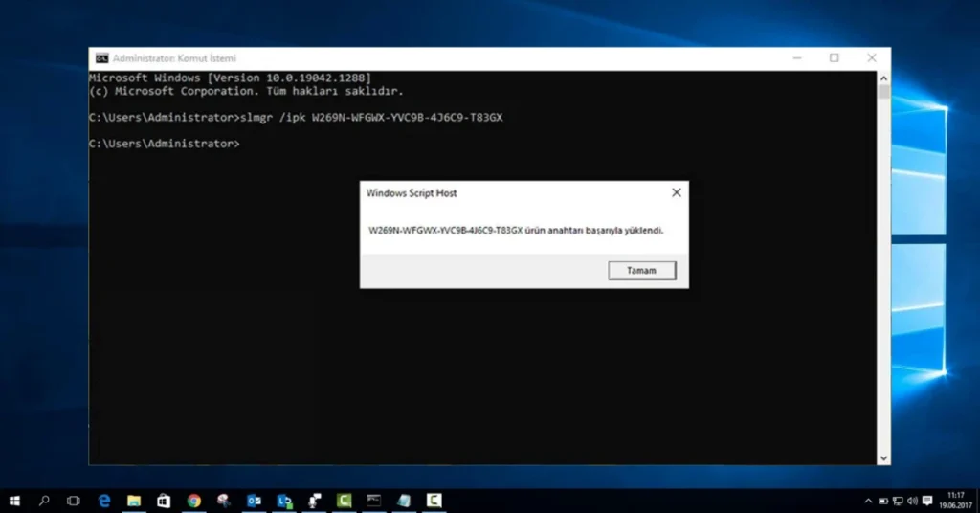
Task: Launch Google Chrome from the taskbar
Action: 193,501
